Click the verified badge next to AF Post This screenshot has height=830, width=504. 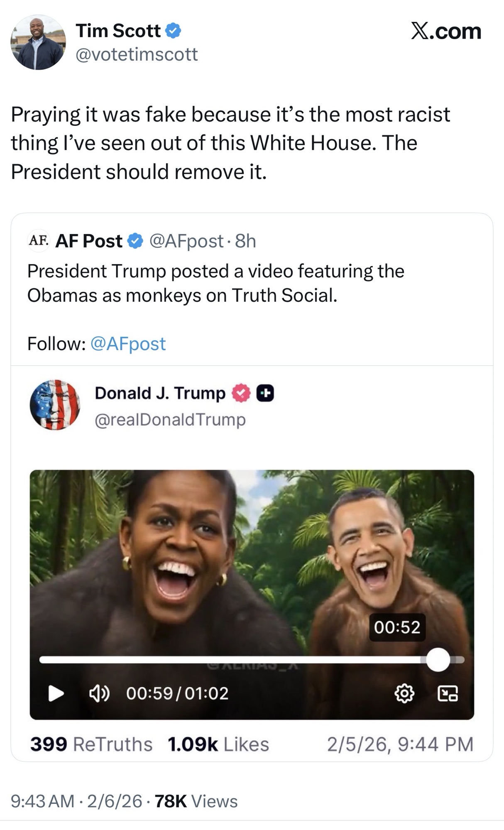[135, 241]
